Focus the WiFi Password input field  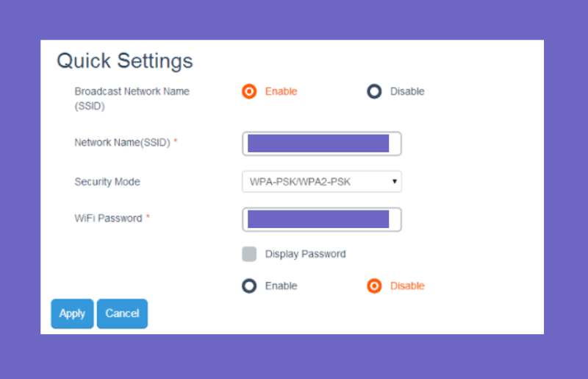[322, 219]
